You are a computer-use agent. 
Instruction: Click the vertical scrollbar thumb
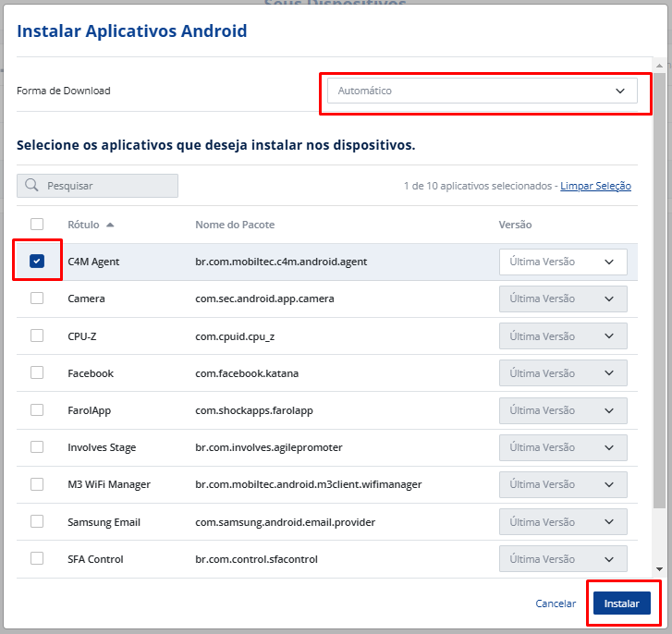[660, 290]
